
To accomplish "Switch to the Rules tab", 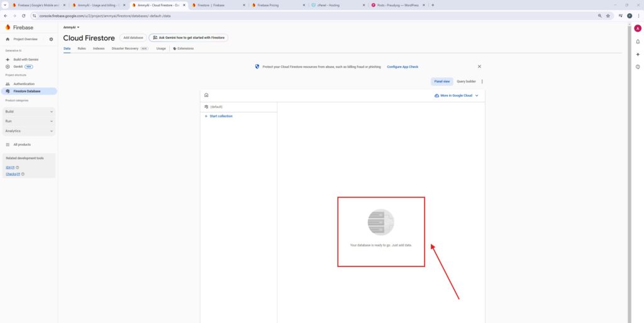I will click(x=82, y=48).
